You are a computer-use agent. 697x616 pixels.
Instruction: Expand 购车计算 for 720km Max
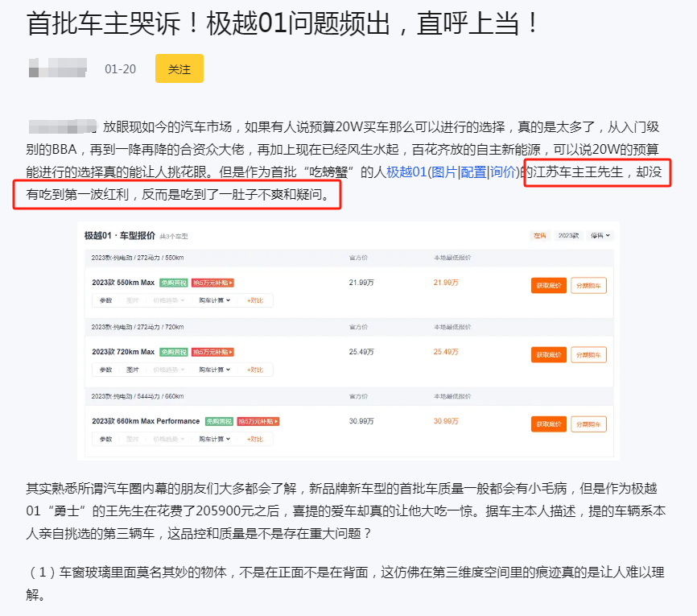pyautogui.click(x=215, y=370)
